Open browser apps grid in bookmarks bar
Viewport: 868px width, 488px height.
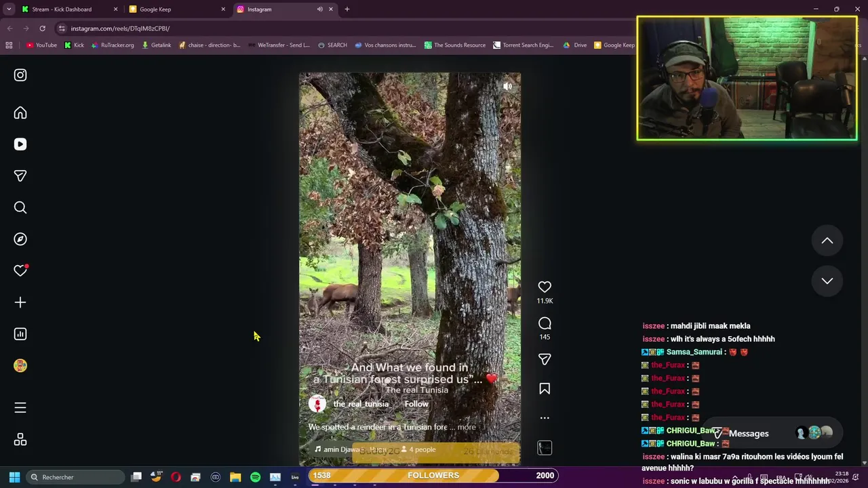click(x=9, y=45)
